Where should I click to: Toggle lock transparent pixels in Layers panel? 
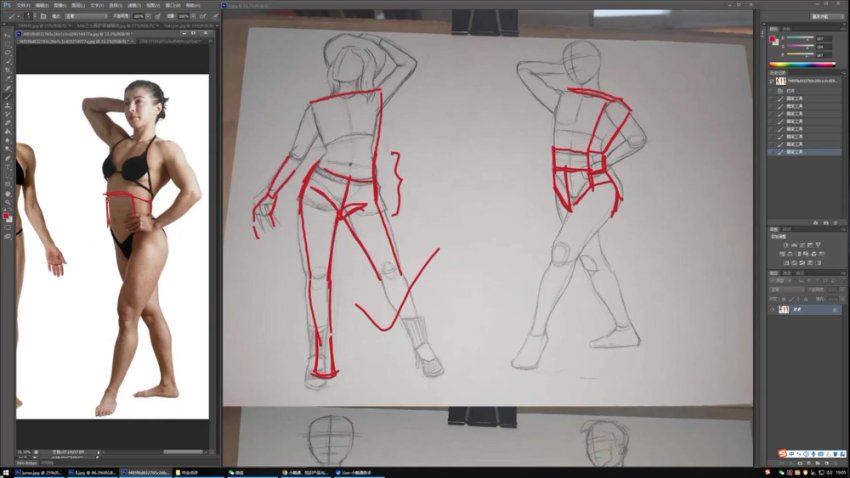point(783,299)
